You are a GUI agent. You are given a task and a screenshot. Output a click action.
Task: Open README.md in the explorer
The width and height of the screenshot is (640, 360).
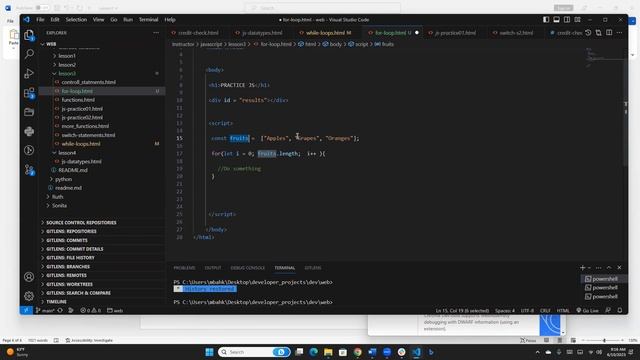pyautogui.click(x=73, y=170)
